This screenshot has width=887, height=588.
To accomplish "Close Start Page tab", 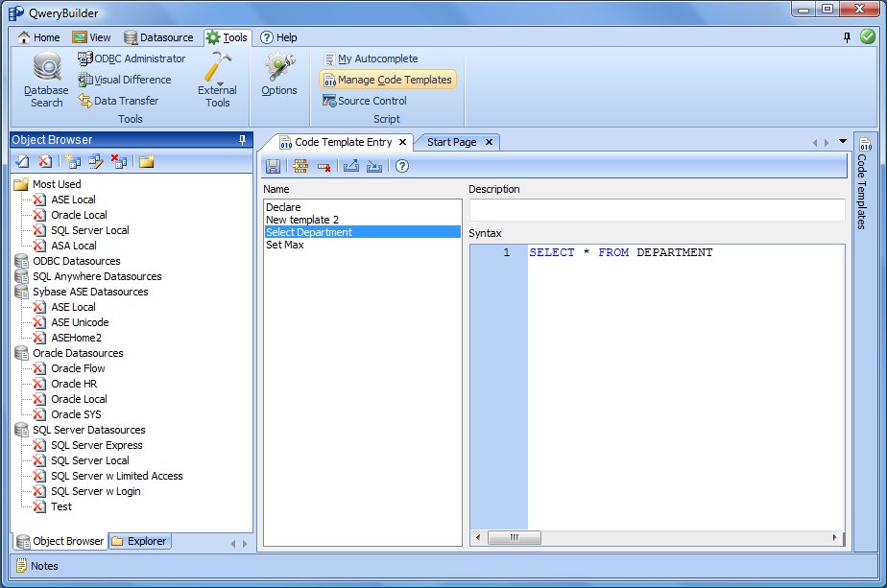I will pos(489,142).
